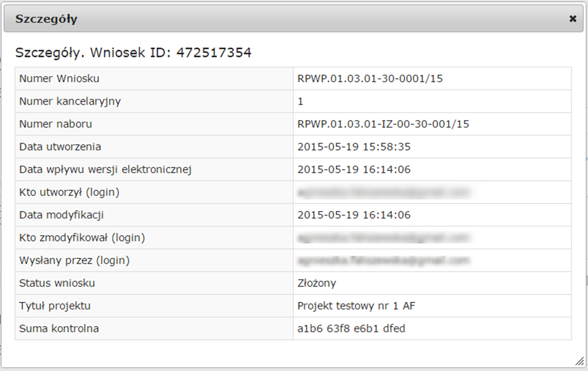Screen dimensions: 588x371
Task: Click the Numer kancelaryjny value cell
Action: pyautogui.click(x=432, y=101)
